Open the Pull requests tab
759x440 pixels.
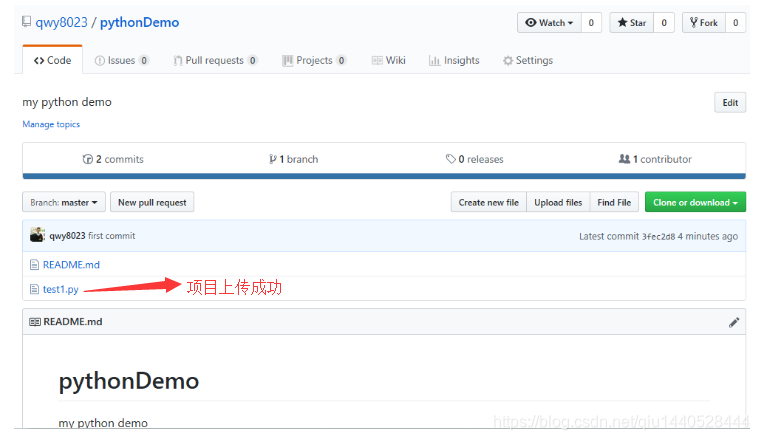point(215,61)
